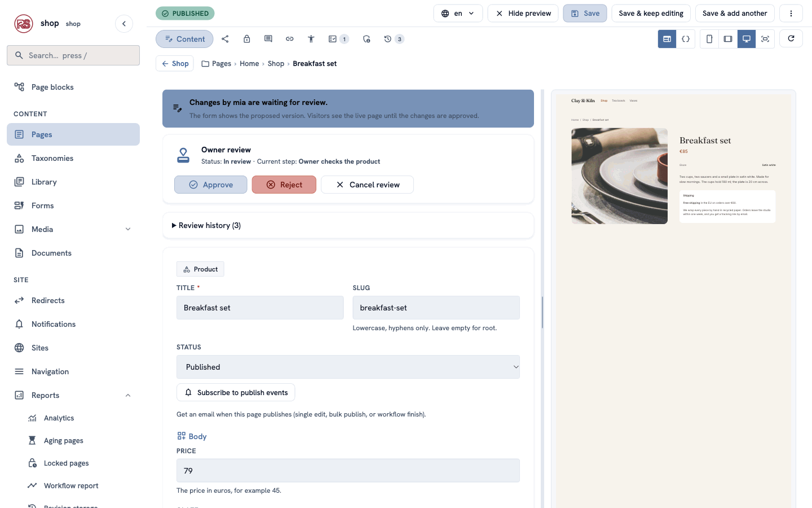Reject the proposed changes
Screen dimensions: 812x508
tap(284, 185)
